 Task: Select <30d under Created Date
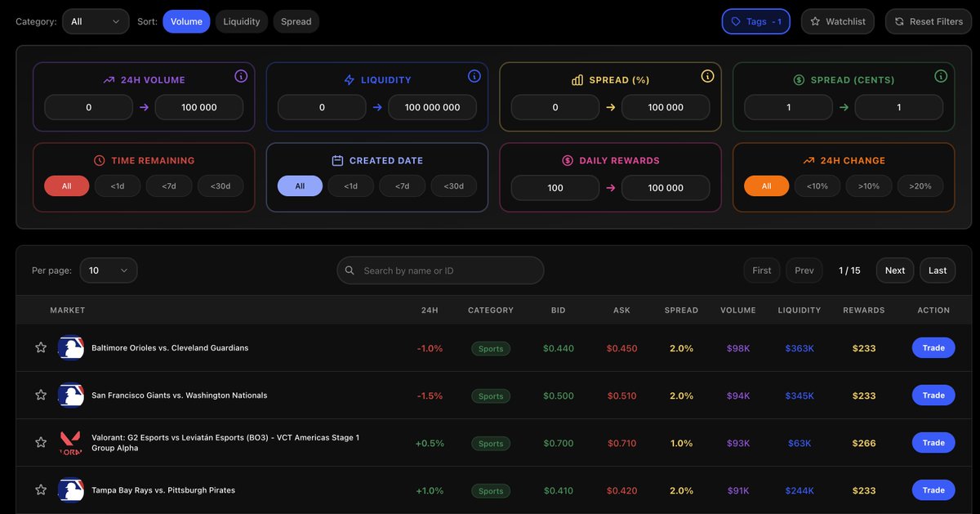454,186
